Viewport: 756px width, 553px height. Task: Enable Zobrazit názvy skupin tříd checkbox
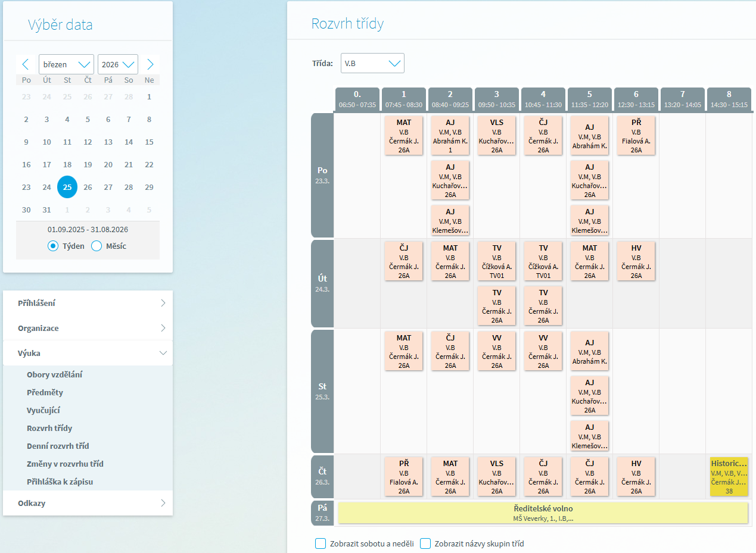(x=425, y=543)
